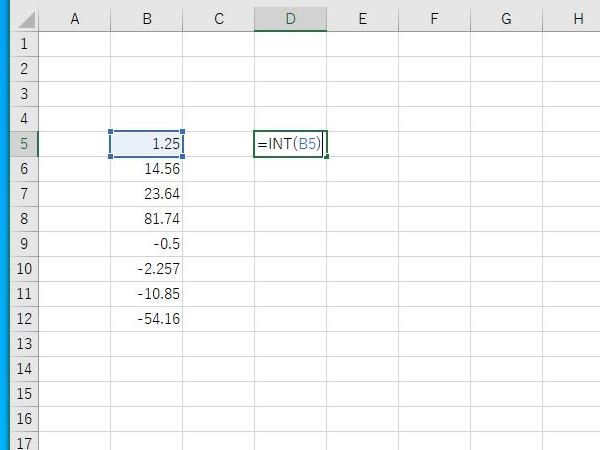Click row 1 header
The image size is (600, 450).
(x=24, y=44)
